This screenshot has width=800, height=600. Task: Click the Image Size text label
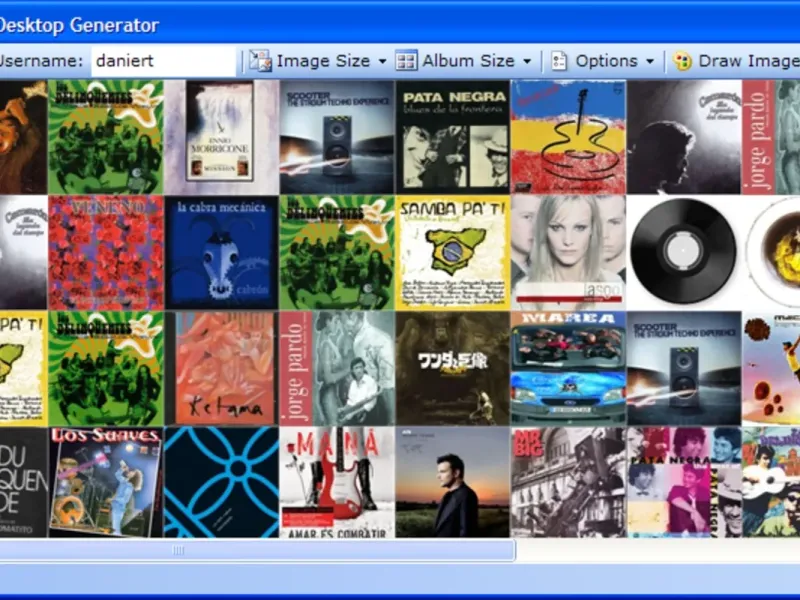pyautogui.click(x=323, y=61)
